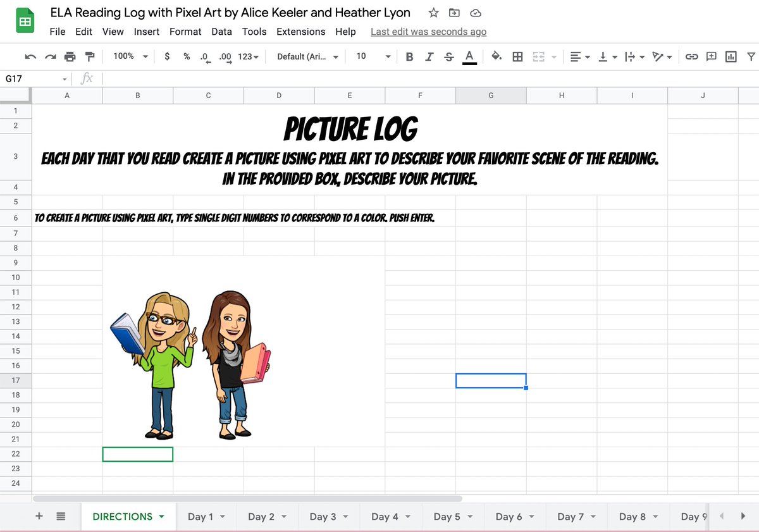Open all sheets list icon
Viewport: 759px width, 532px height.
(x=61, y=516)
